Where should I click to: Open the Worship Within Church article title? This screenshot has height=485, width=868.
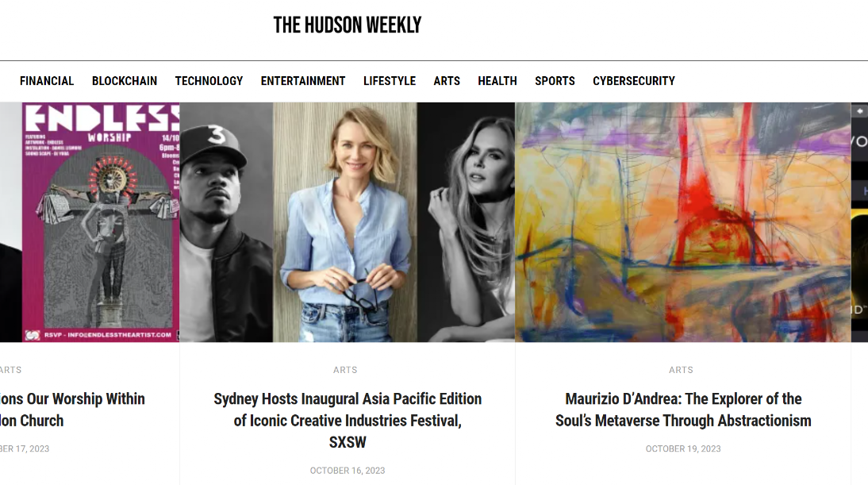(72, 410)
